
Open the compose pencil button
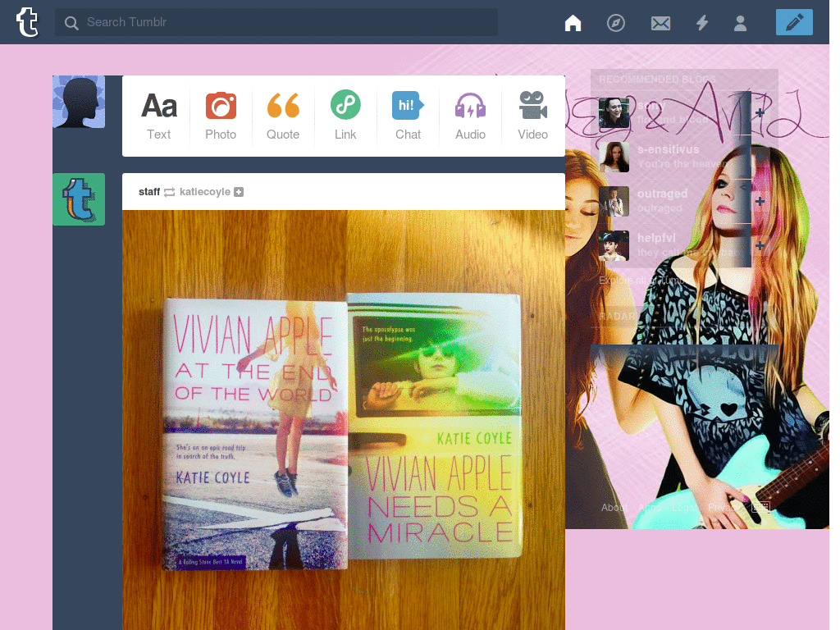click(793, 22)
